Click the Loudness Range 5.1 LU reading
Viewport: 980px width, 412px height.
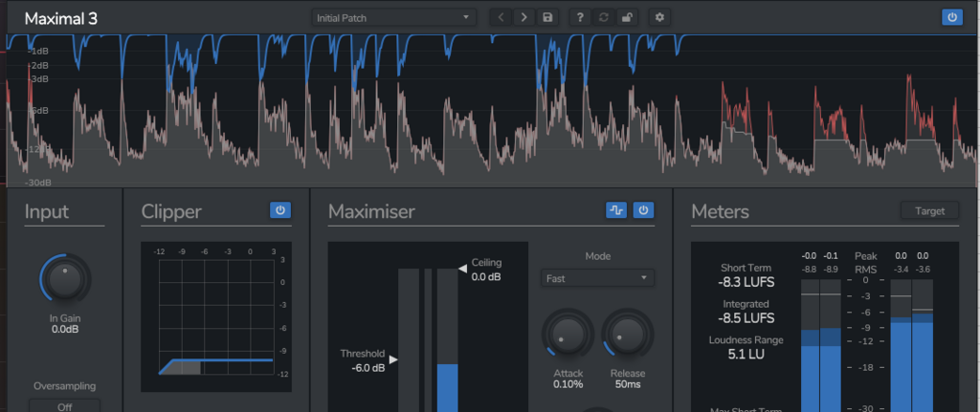746,355
